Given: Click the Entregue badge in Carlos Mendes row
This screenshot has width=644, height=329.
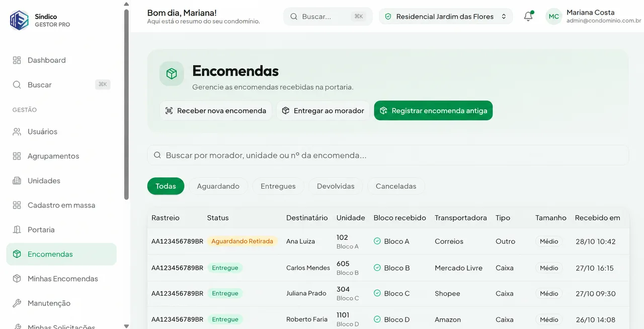Looking at the screenshot, I should click(x=225, y=268).
